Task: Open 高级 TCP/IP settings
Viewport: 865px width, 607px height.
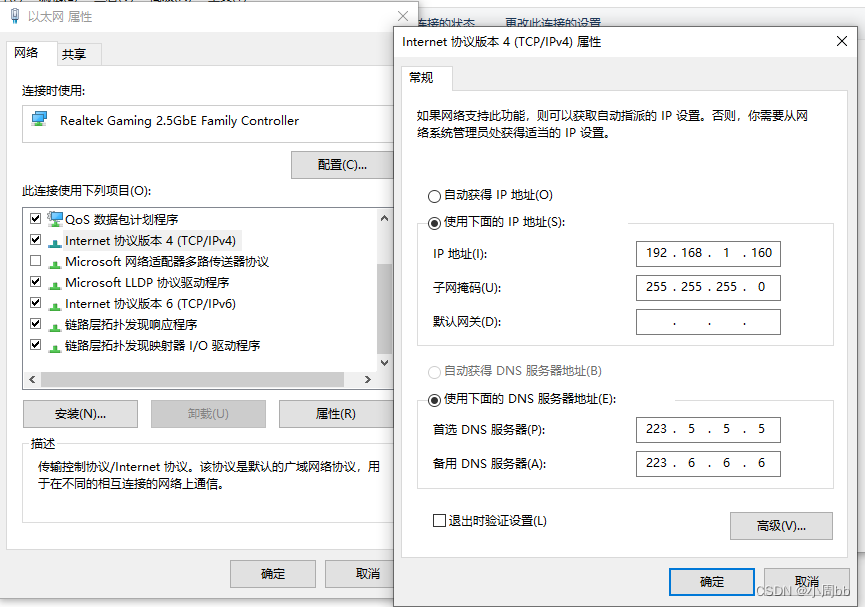Action: click(781, 526)
